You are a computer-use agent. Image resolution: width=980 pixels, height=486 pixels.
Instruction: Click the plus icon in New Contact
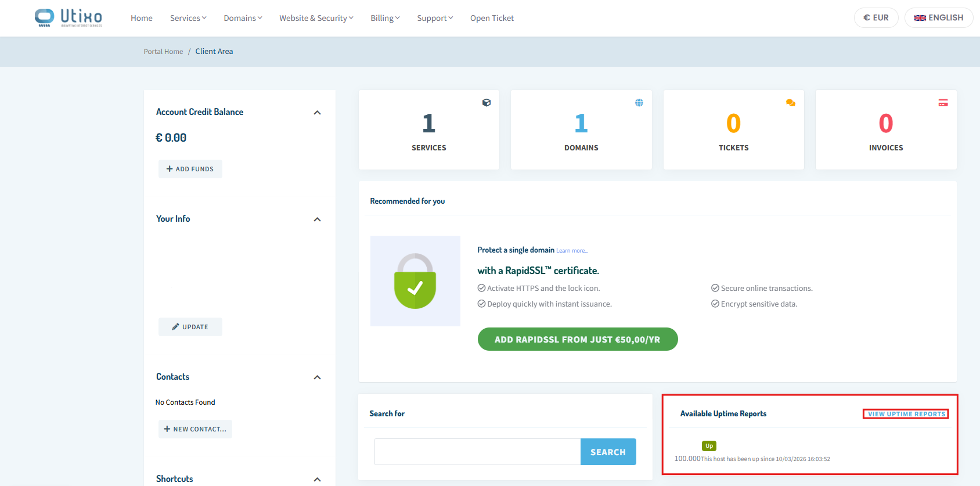pos(167,429)
